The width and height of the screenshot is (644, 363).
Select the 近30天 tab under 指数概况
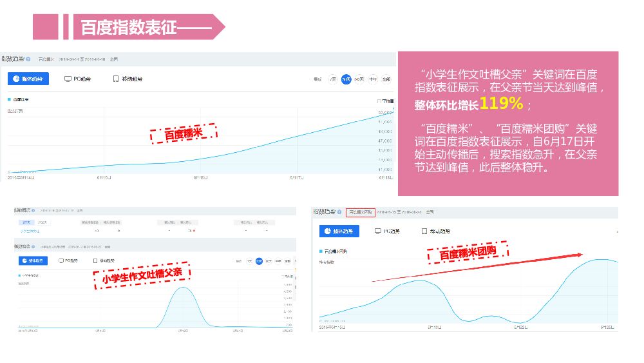point(43,222)
